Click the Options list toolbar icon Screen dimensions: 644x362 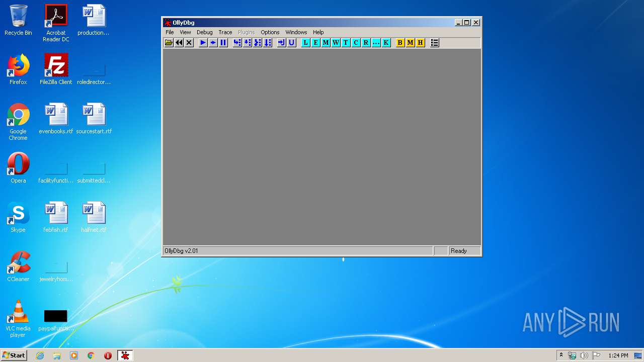[435, 43]
